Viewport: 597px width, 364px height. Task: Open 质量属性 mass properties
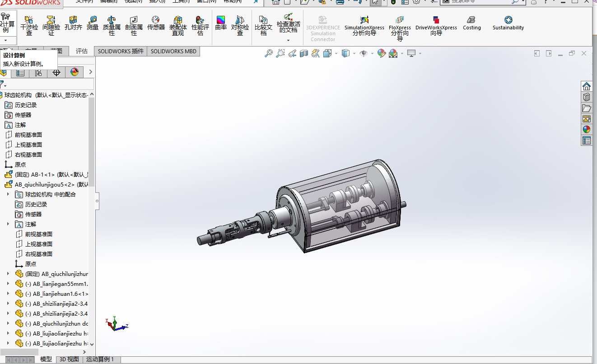(112, 25)
